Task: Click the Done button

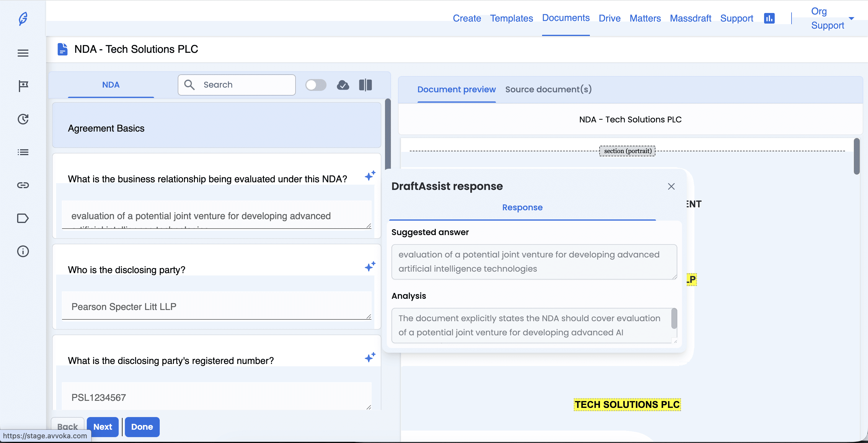Action: (142, 426)
